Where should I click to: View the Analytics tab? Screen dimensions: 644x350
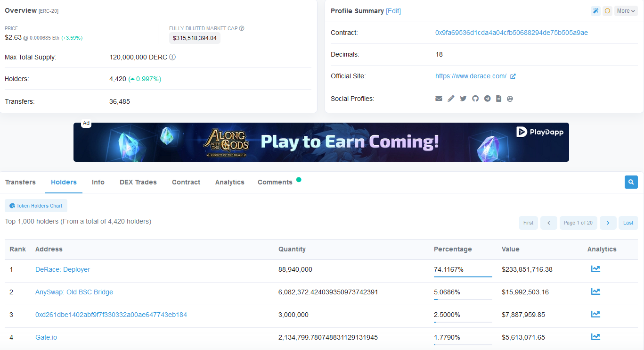[230, 182]
